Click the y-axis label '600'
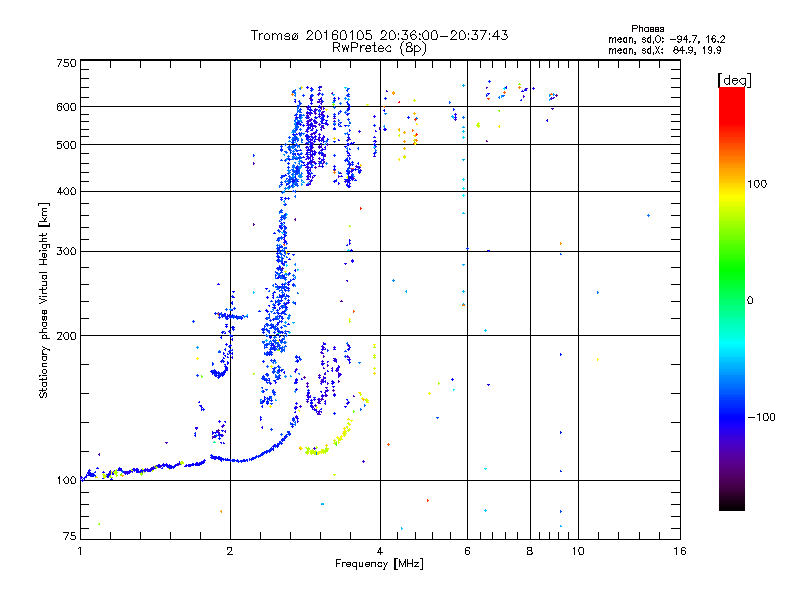 [66, 107]
